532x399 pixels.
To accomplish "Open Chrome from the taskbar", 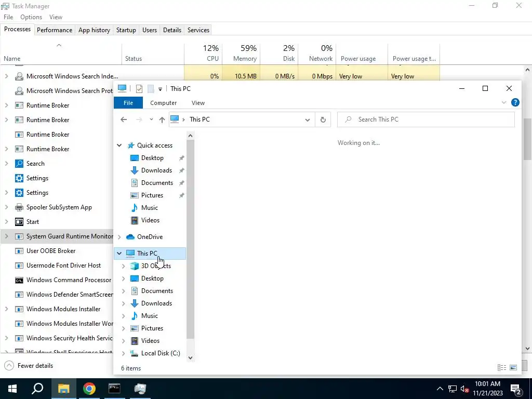I will tap(89, 389).
